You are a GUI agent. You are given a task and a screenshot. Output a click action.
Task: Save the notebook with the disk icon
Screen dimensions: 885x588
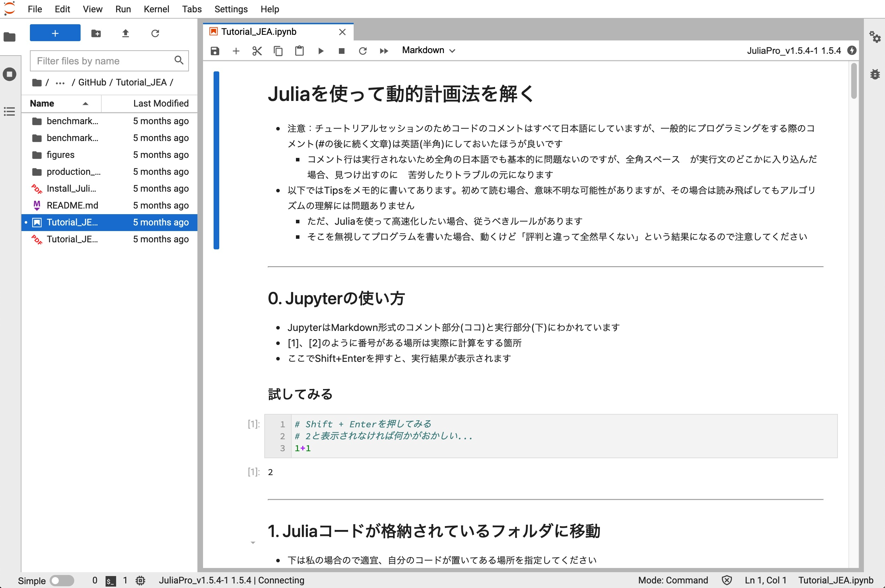[215, 51]
